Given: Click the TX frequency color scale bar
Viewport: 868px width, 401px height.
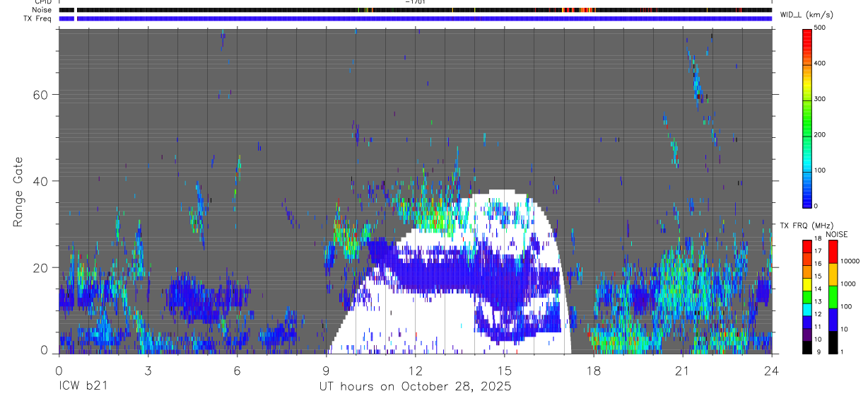Looking at the screenshot, I should 807,297.
